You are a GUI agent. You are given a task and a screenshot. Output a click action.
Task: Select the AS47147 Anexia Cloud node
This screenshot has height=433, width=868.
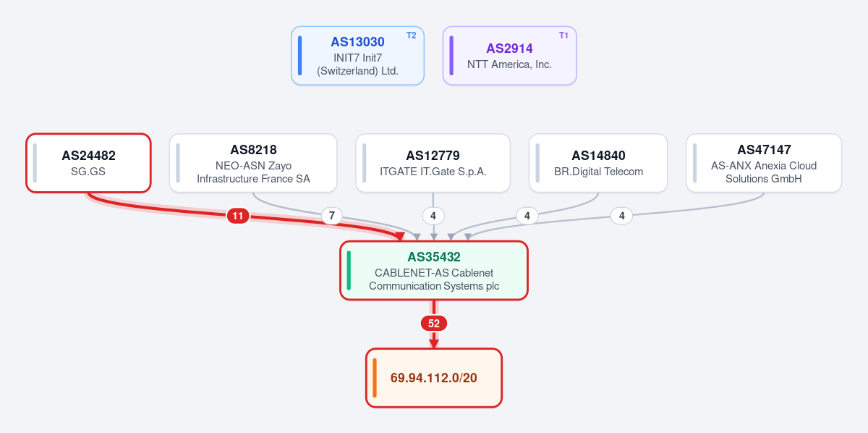[x=764, y=163]
